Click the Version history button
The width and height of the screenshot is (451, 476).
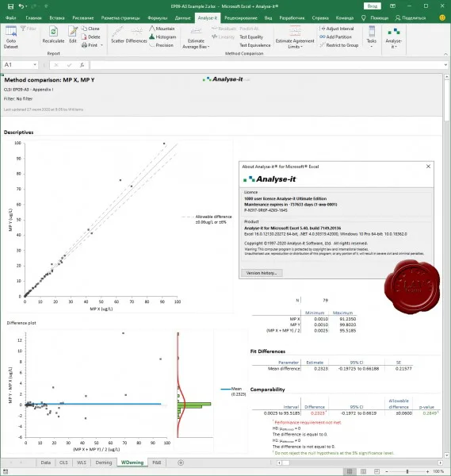click(x=262, y=273)
